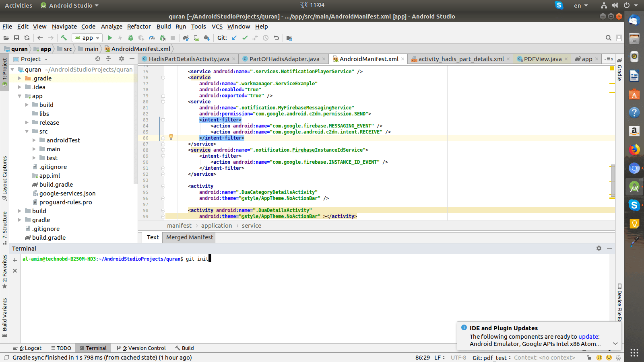Toggle the Logcat tool window button
Screen dimensions: 644x362
(x=27, y=348)
